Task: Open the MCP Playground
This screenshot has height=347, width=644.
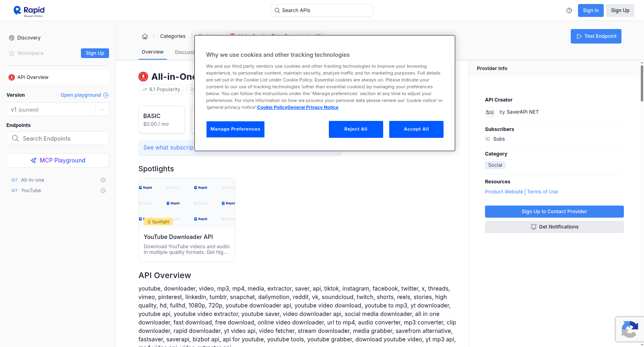Action: tap(58, 160)
